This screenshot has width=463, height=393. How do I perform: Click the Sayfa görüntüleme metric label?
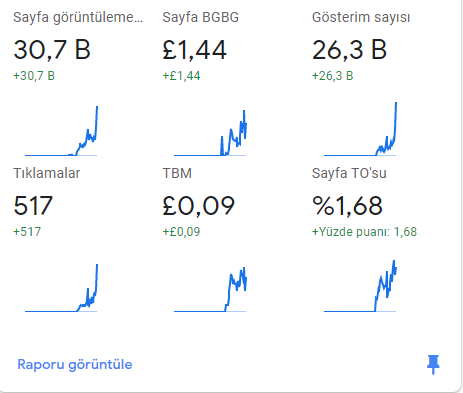point(78,17)
